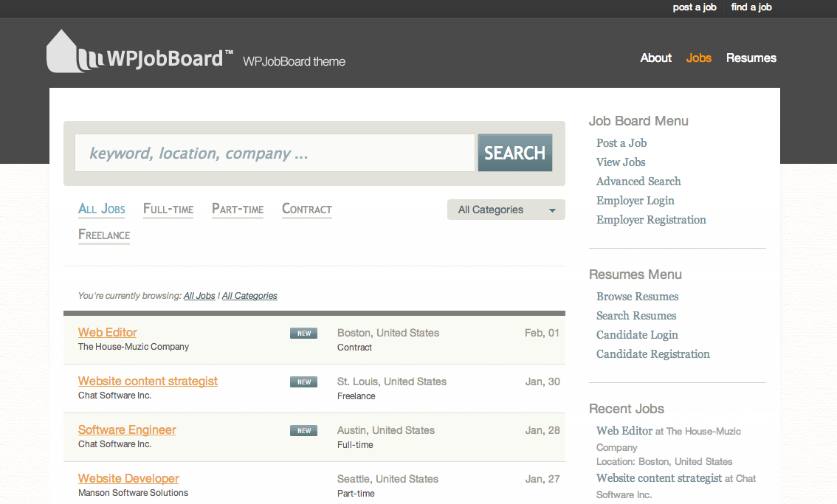Click 'post a job' in the top bar

[694, 7]
